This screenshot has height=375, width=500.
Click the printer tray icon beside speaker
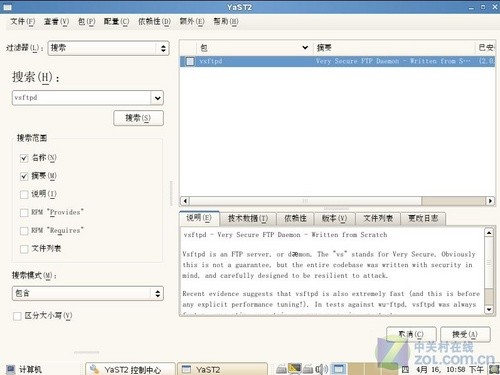tap(308, 369)
